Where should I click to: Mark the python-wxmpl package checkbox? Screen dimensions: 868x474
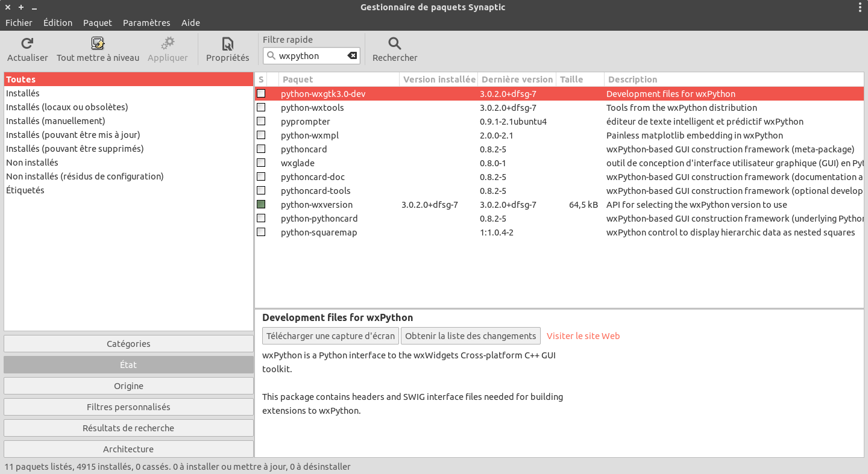pyautogui.click(x=261, y=135)
